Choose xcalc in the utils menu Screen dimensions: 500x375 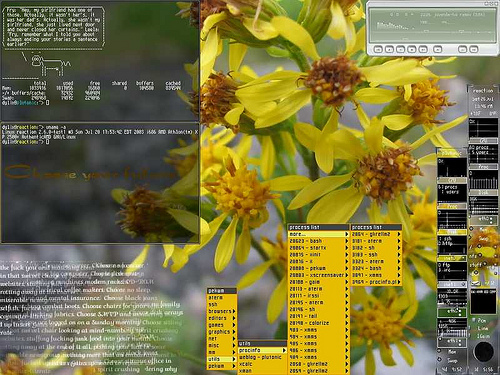click(x=262, y=364)
